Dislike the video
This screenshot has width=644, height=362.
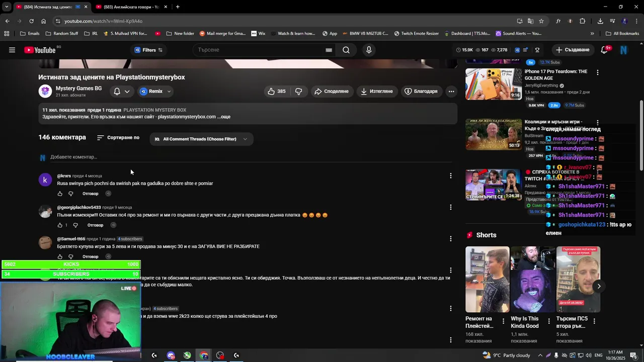pos(299,91)
